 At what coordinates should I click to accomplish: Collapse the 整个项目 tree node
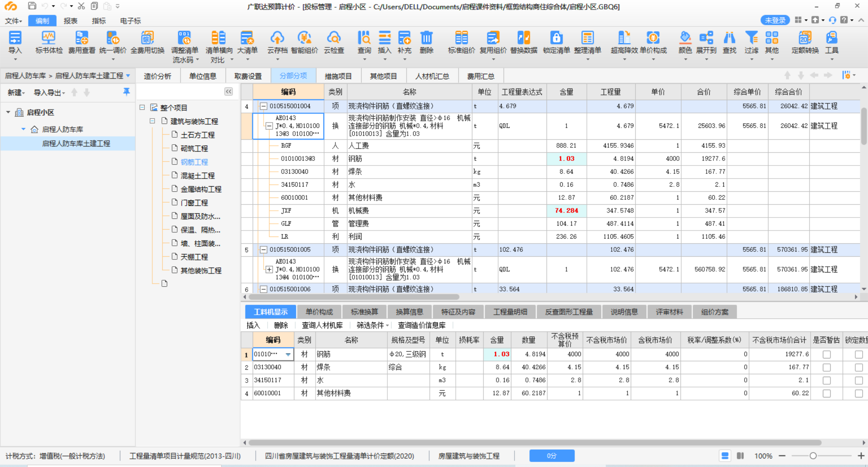coord(142,108)
